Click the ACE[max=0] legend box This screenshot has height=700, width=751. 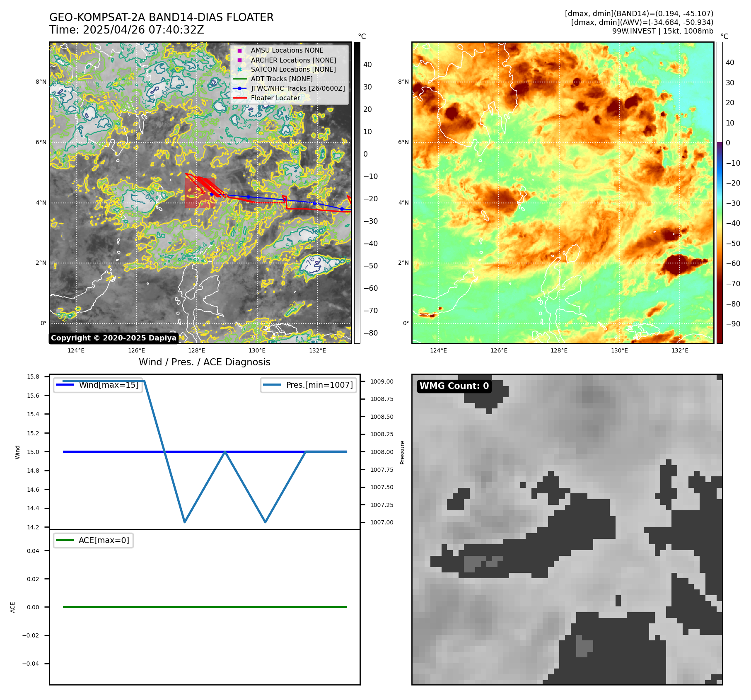pyautogui.click(x=93, y=541)
